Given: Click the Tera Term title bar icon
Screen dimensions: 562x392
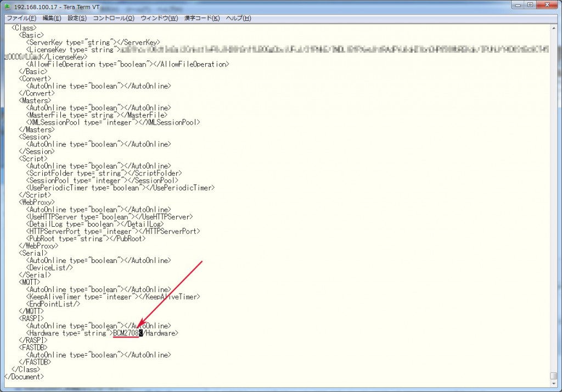Looking at the screenshot, I should pos(7,7).
